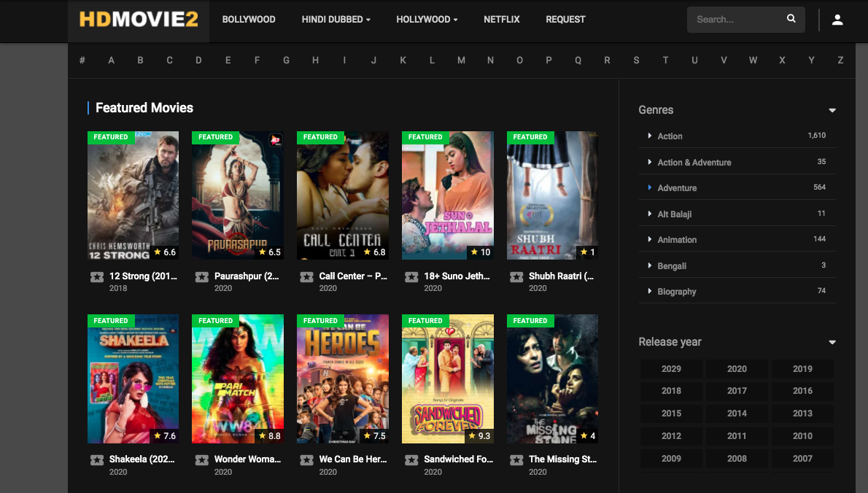The width and height of the screenshot is (868, 493).
Task: Select release year 2019
Action: point(802,369)
